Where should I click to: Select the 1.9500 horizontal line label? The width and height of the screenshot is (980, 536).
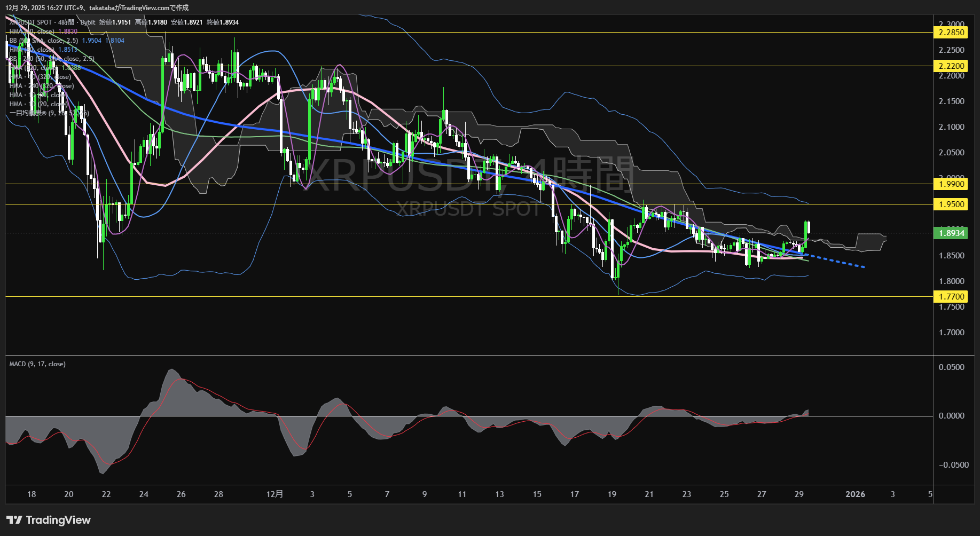(x=951, y=204)
